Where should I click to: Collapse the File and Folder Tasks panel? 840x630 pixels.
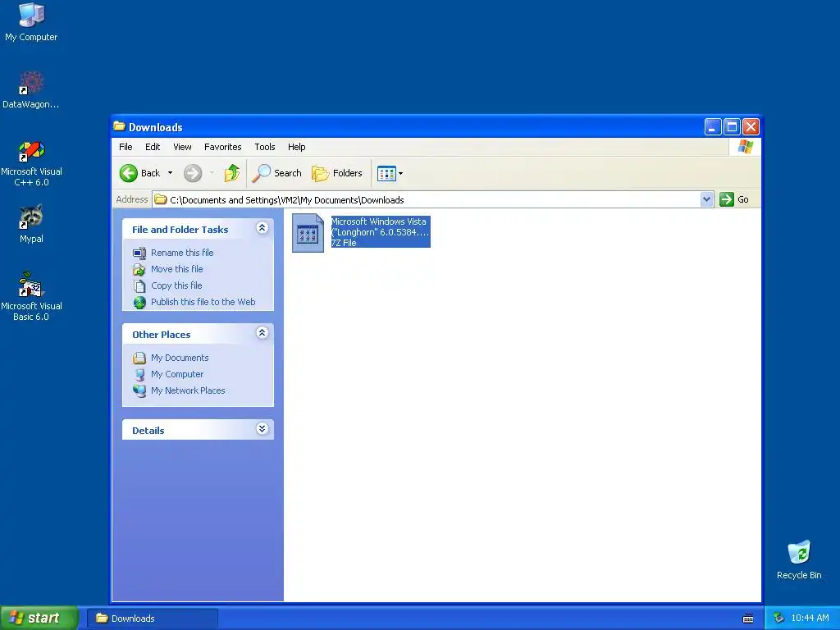point(262,228)
